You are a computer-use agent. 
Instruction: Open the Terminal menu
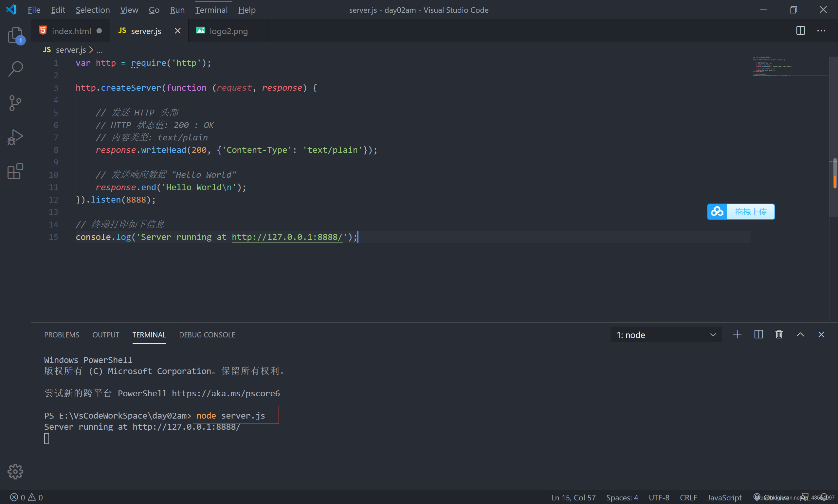pyautogui.click(x=211, y=10)
